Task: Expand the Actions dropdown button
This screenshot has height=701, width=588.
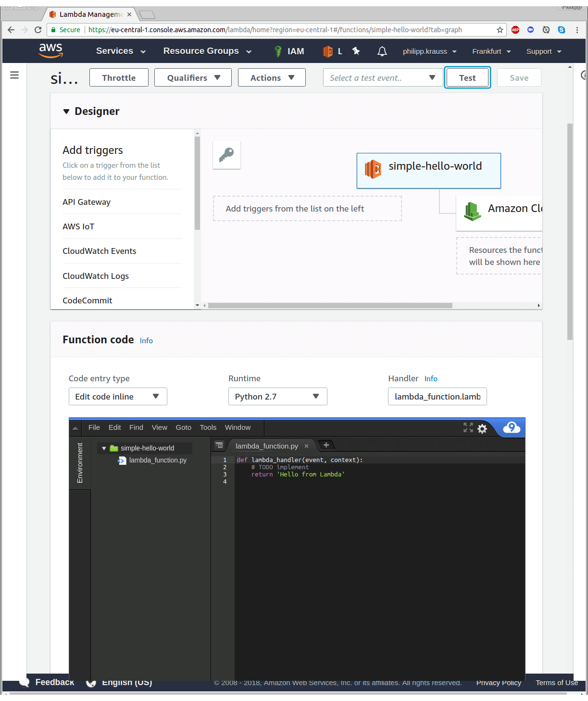Action: point(272,78)
